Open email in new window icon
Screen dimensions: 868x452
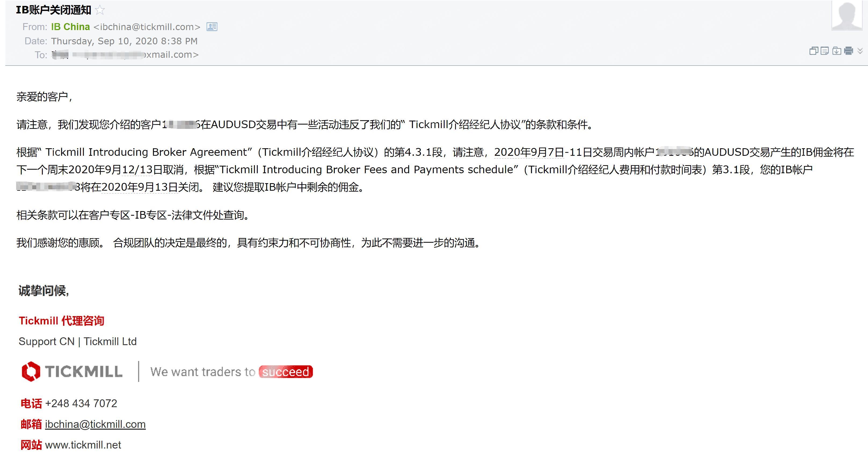tap(814, 51)
